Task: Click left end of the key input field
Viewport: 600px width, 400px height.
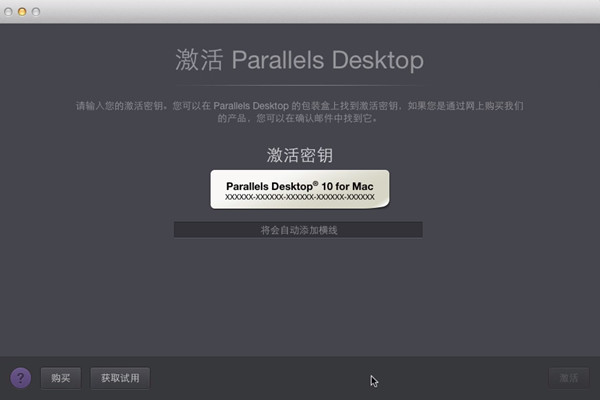Action: 182,230
